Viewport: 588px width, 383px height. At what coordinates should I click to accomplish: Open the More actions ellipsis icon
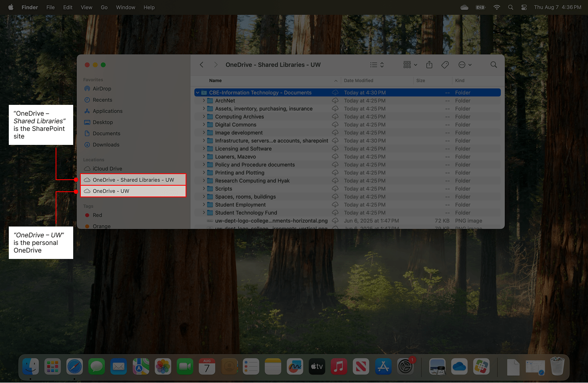(462, 64)
